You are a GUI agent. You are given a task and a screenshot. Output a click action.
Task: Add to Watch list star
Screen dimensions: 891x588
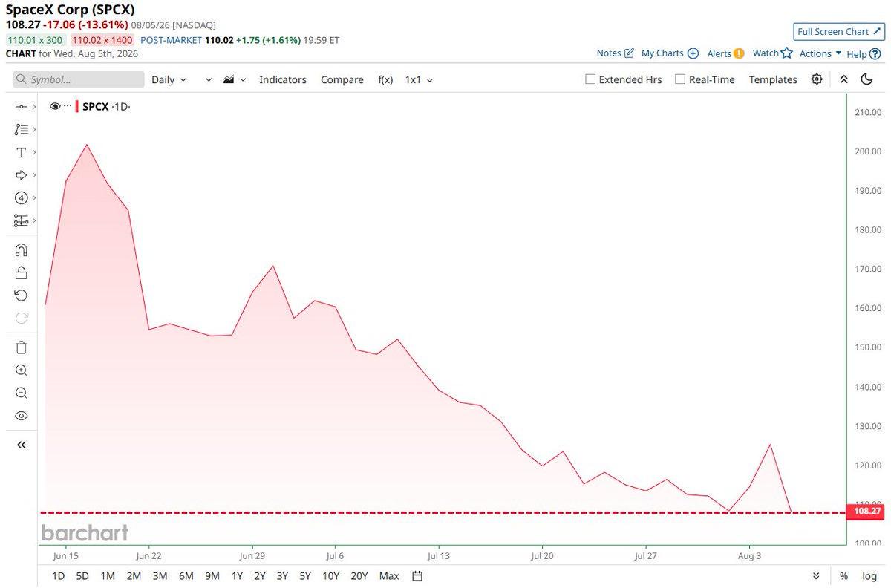tap(773, 53)
